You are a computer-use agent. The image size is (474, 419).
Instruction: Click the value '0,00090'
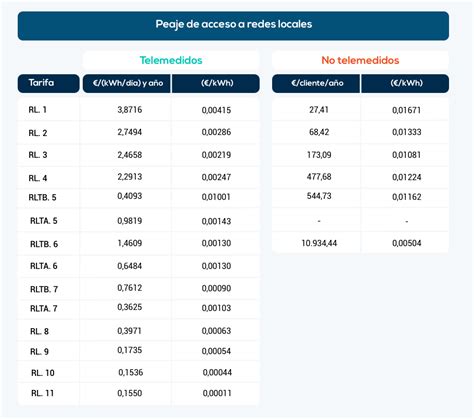tap(216, 288)
